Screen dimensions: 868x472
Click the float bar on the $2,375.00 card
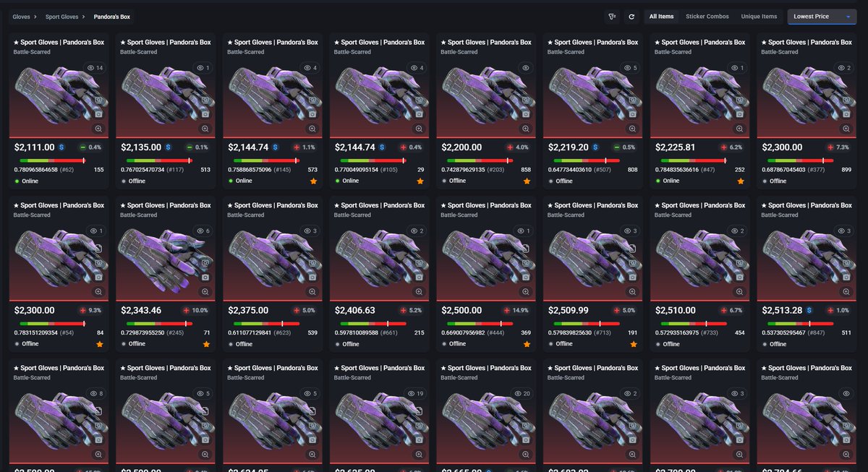[267, 324]
